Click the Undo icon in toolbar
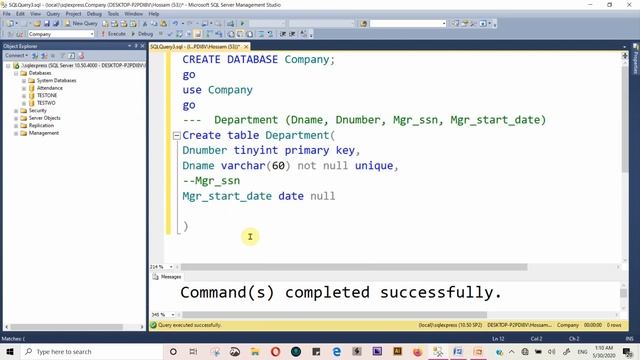This screenshot has height=360, width=640. point(175,24)
